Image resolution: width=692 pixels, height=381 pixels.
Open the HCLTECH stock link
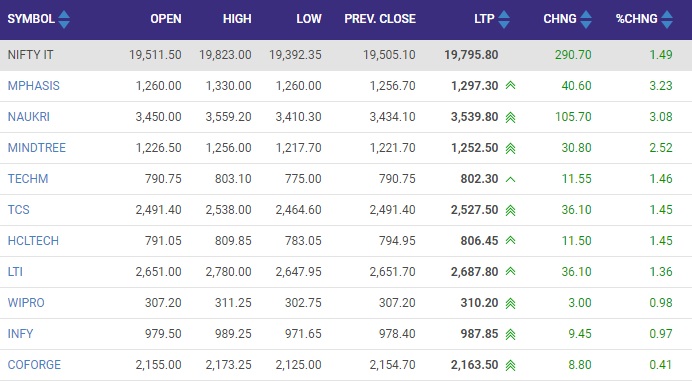pyautogui.click(x=33, y=241)
